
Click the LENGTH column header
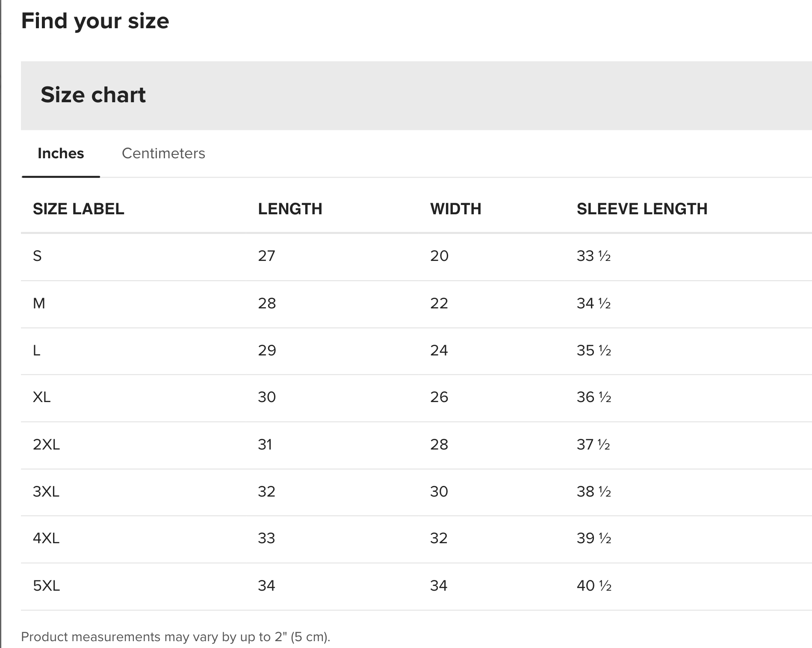tap(290, 209)
